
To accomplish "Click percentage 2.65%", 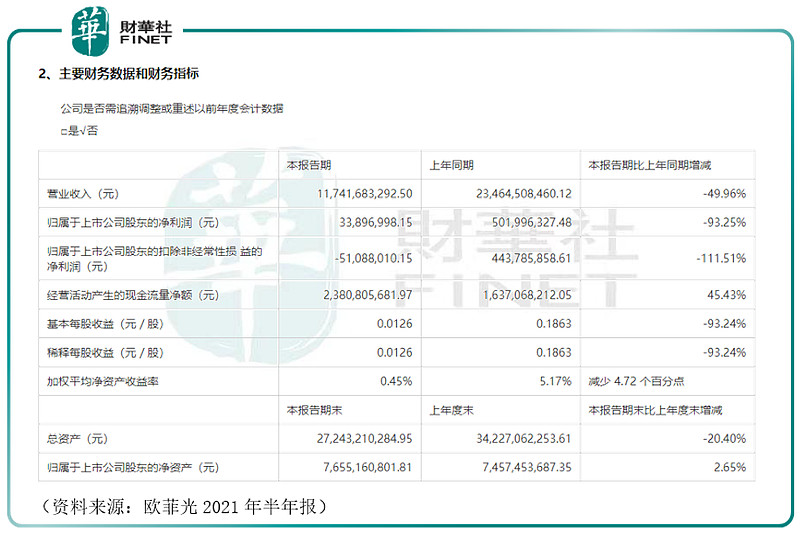I will pos(730,468).
